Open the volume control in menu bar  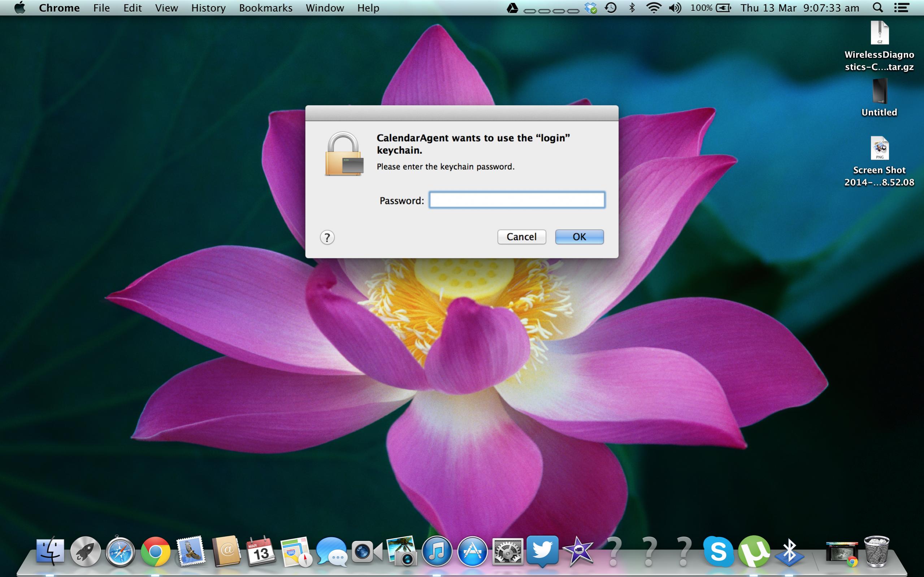[674, 8]
